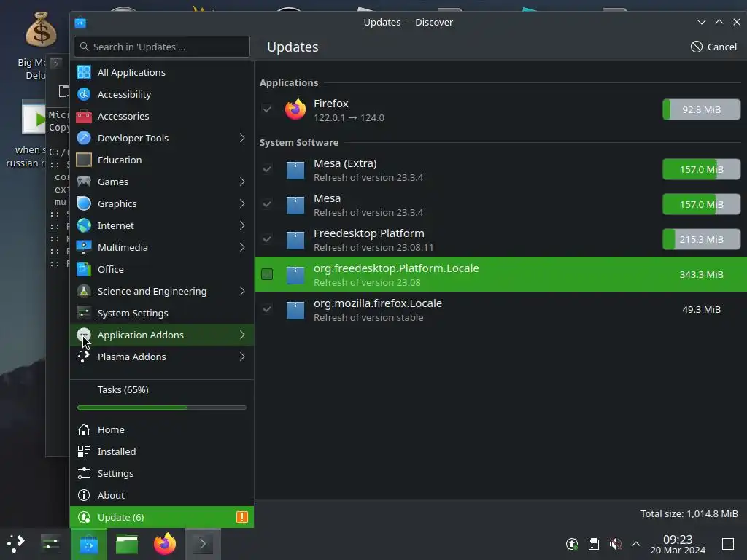Screen dimensions: 747x560
Task: Click the muted volume icon in tray
Action: click(x=615, y=544)
